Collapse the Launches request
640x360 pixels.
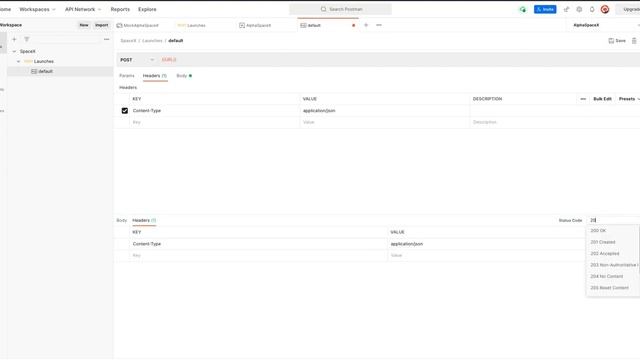[18, 62]
